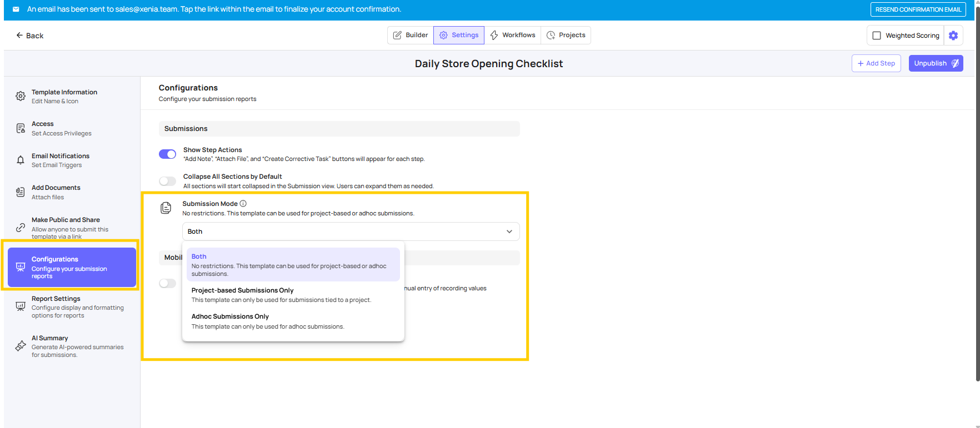Click the Add Documents file icon
980x428 pixels.
point(21,192)
